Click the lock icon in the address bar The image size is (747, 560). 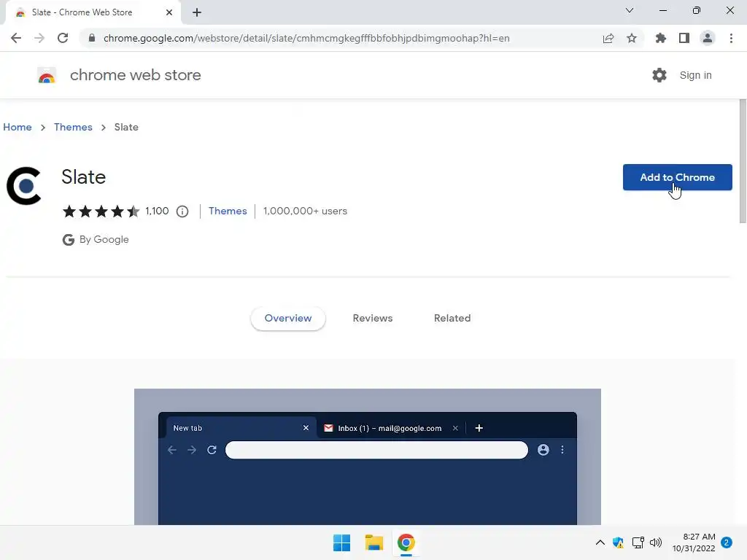92,38
